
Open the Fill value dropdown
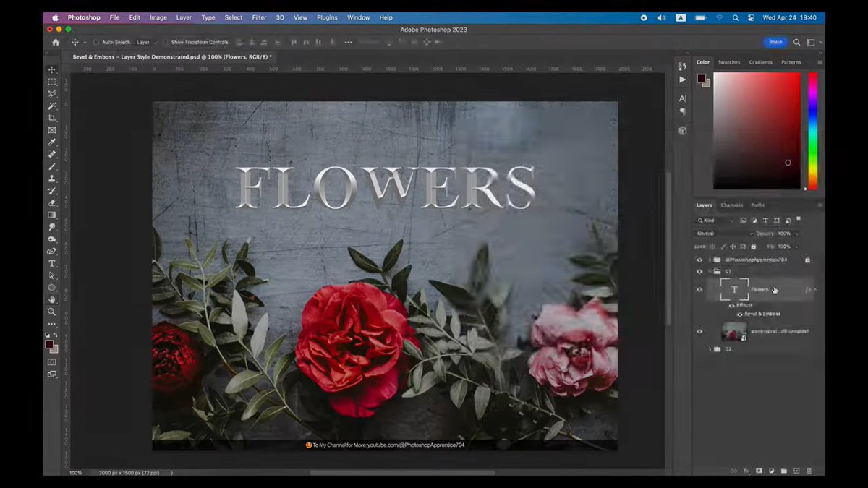tap(795, 247)
